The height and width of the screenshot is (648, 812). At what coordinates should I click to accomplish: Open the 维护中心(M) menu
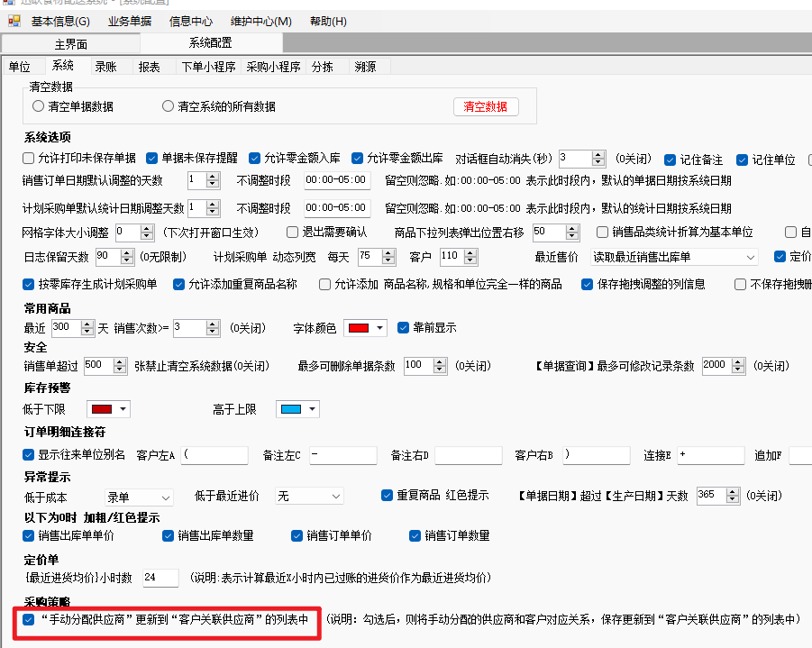pyautogui.click(x=261, y=22)
